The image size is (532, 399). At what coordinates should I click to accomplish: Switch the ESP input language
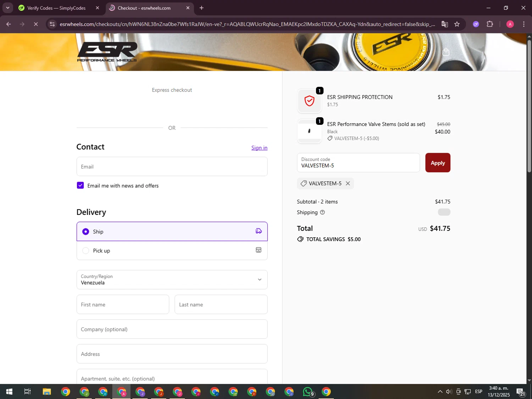479,392
